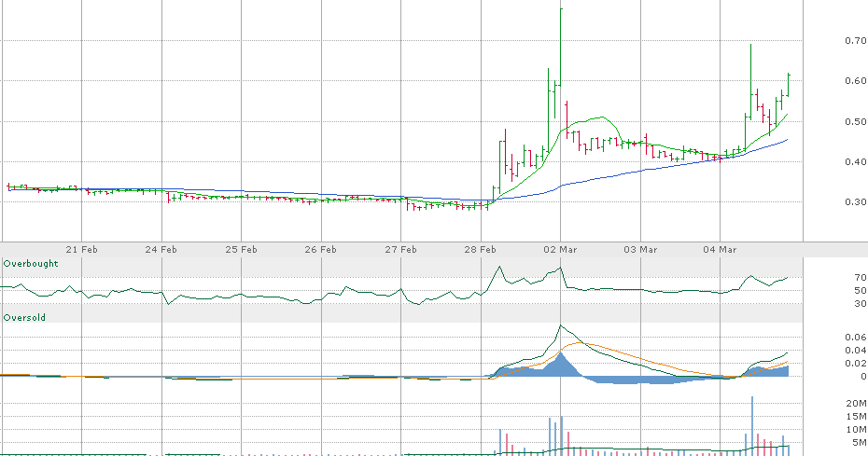Click the 5M volume axis value
Image resolution: width=868 pixels, height=456 pixels.
click(860, 443)
